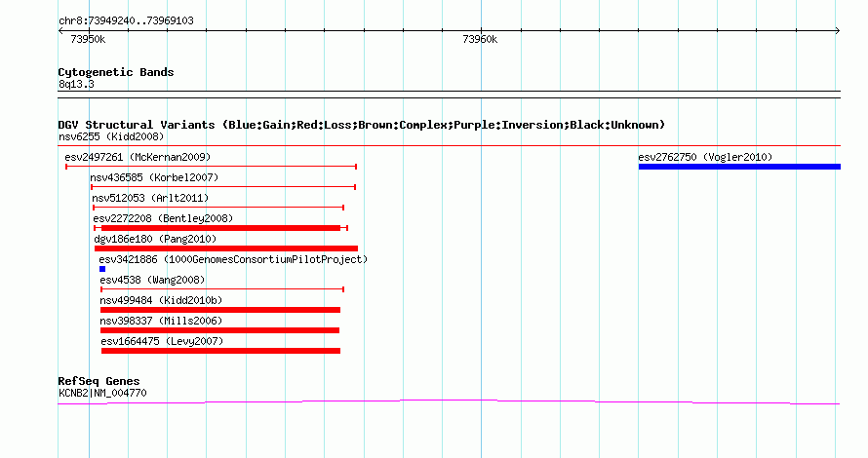Click the thin esv4538 loss line
The height and width of the screenshot is (458, 868).
[222, 289]
